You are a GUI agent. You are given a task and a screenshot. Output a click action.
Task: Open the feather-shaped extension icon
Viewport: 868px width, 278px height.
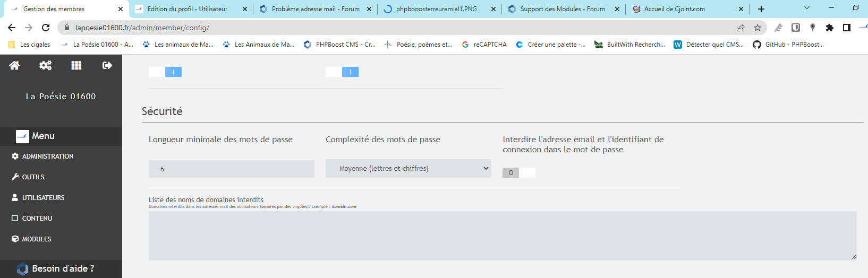pos(778,28)
